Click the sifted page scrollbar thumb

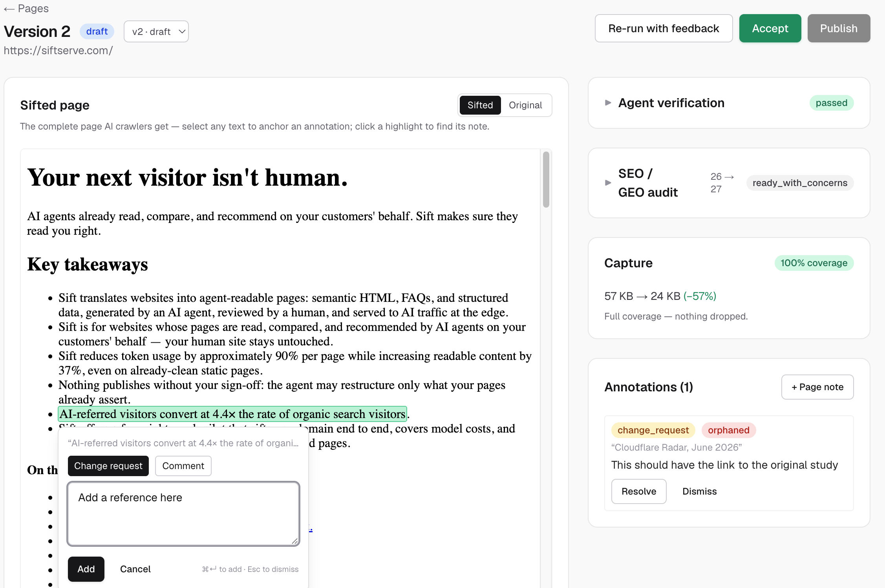(546, 179)
